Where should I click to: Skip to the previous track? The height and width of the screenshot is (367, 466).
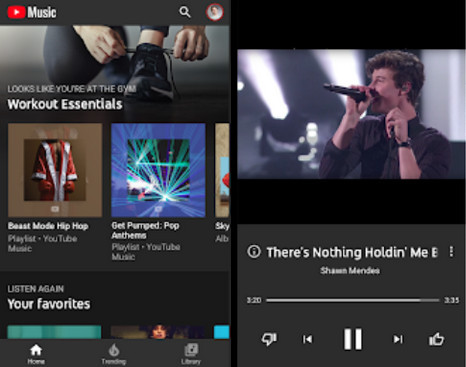pos(307,339)
